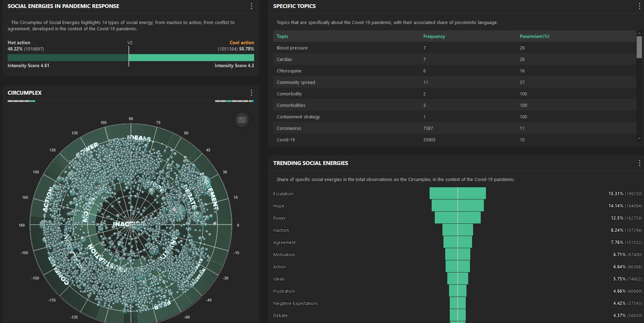Select the rainbow color segment above Circumplex
644x323 pixels.
pos(251,101)
